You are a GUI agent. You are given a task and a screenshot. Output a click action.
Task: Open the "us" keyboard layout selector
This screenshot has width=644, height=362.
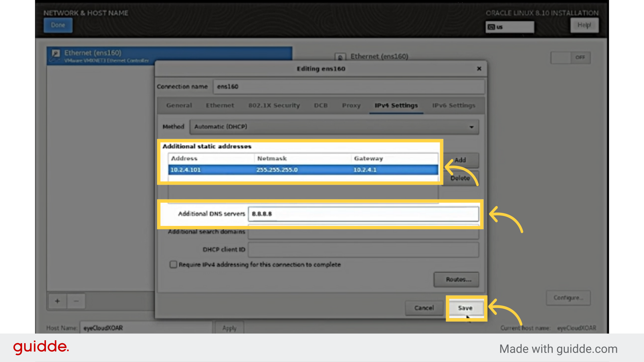509,27
